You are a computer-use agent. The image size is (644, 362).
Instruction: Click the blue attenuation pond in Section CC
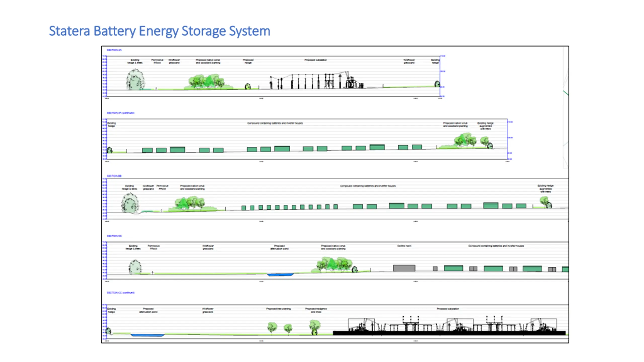280,275
